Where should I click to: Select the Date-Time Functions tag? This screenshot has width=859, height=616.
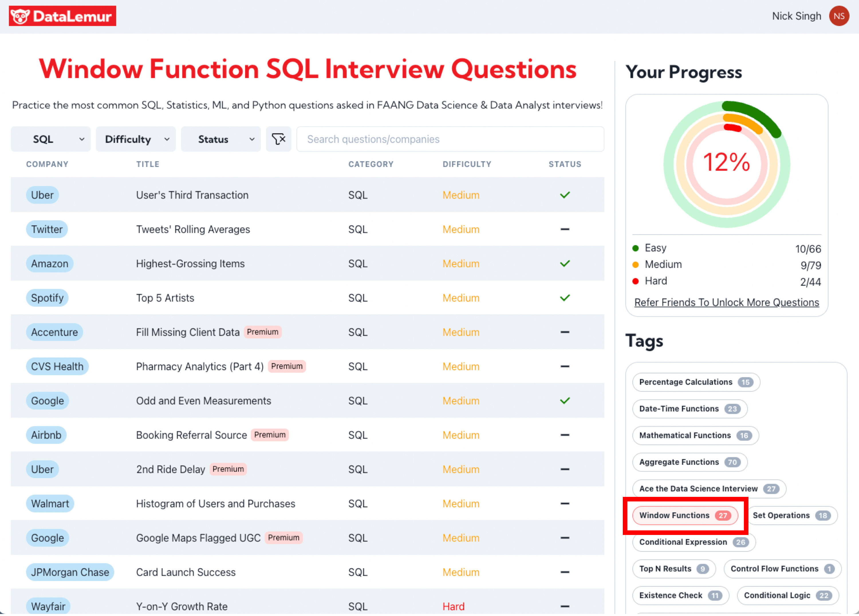tap(690, 409)
